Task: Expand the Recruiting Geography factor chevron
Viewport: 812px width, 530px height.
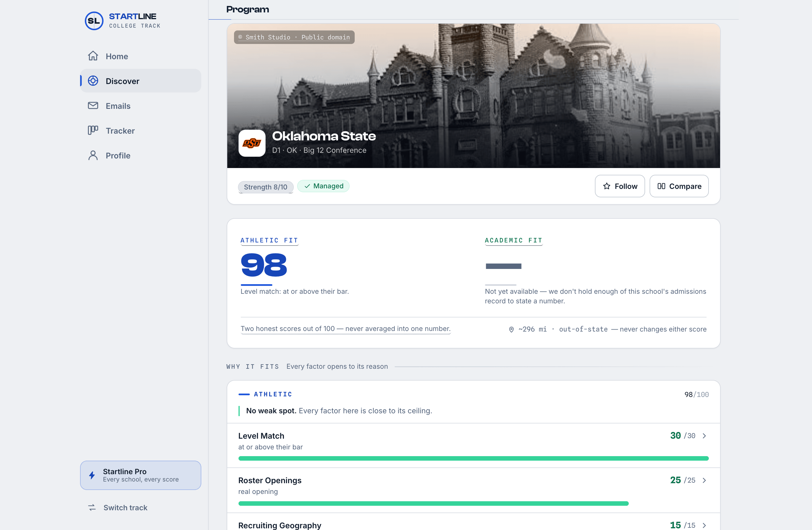Action: [704, 525]
